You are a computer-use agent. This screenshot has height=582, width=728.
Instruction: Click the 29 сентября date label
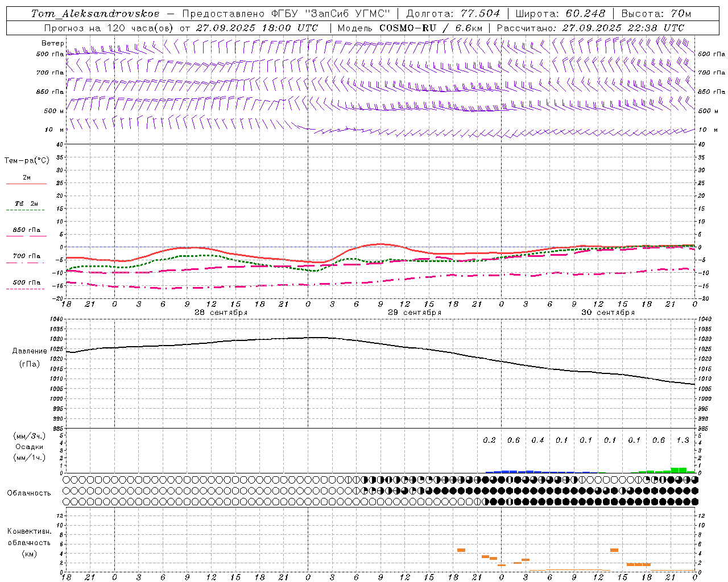click(414, 313)
